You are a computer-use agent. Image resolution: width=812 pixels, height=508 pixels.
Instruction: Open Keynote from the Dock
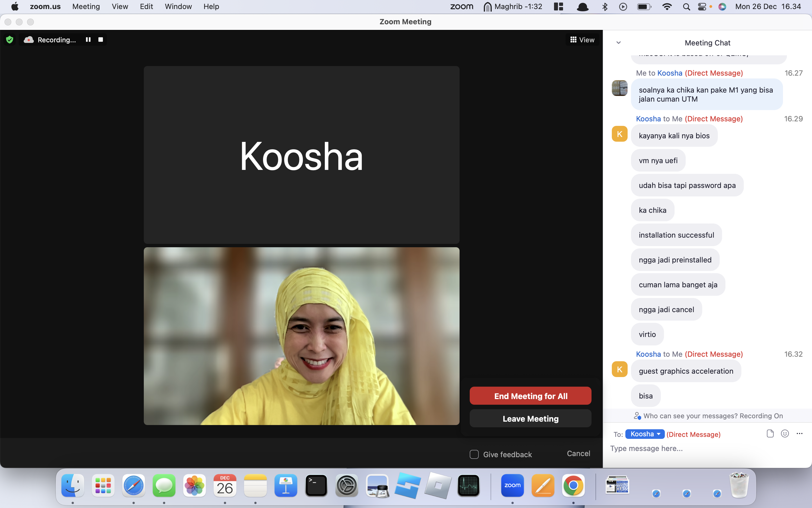tap(286, 485)
